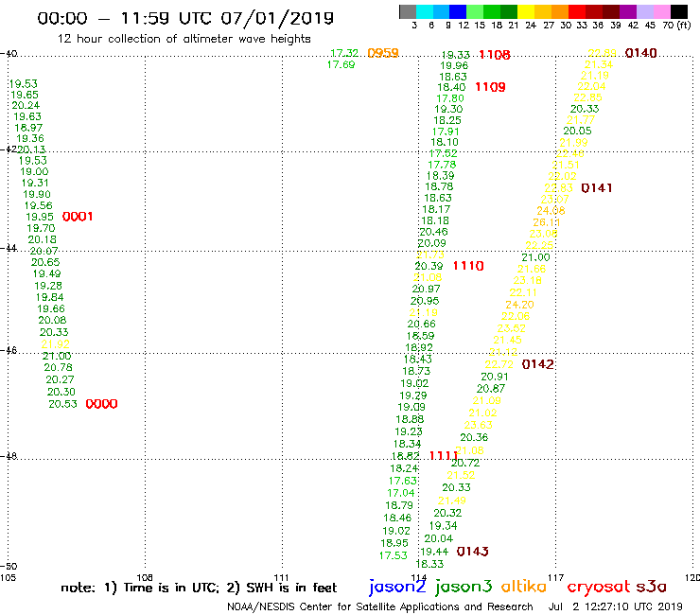Select the yellow 21.92 value

[56, 344]
